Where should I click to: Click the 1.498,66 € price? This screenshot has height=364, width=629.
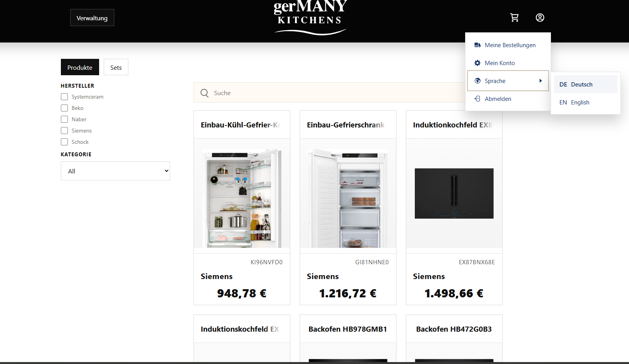click(454, 293)
